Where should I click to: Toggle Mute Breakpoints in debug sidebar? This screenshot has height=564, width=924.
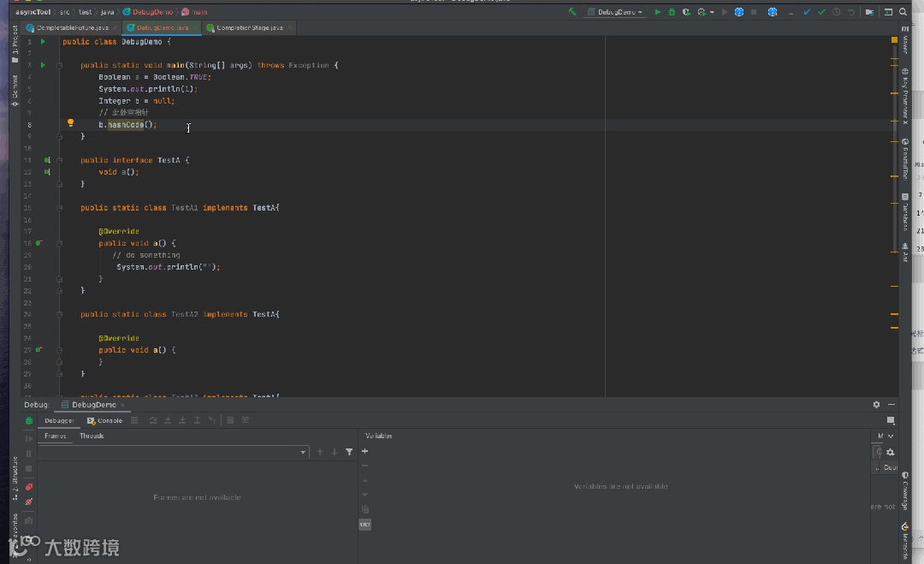[29, 502]
